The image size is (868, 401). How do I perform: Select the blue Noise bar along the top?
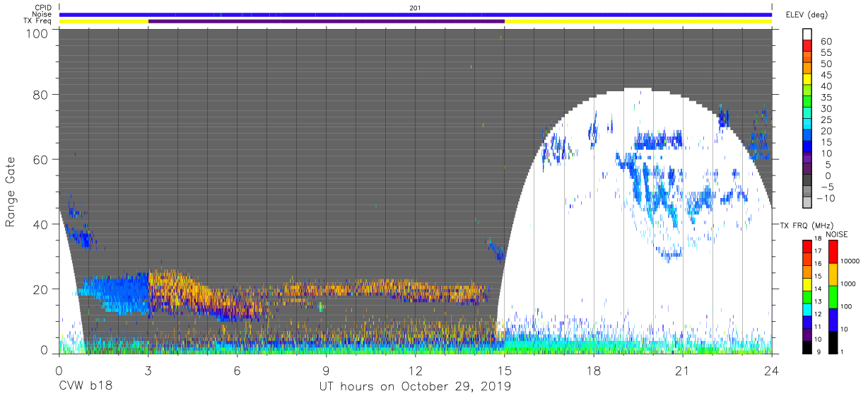coord(416,14)
